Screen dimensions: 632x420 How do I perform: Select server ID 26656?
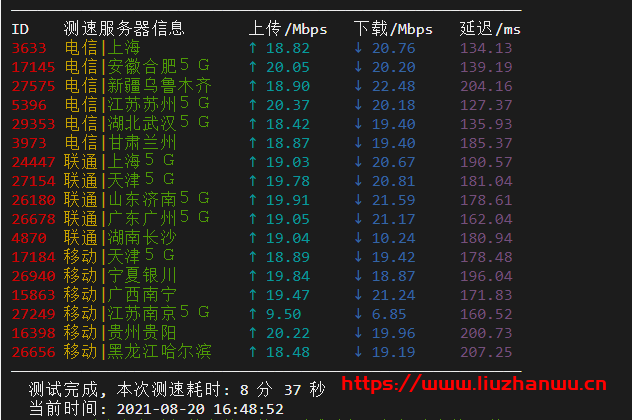pyautogui.click(x=33, y=352)
